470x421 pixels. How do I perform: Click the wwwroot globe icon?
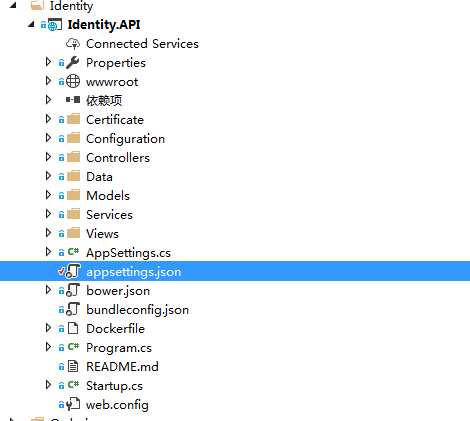click(73, 82)
